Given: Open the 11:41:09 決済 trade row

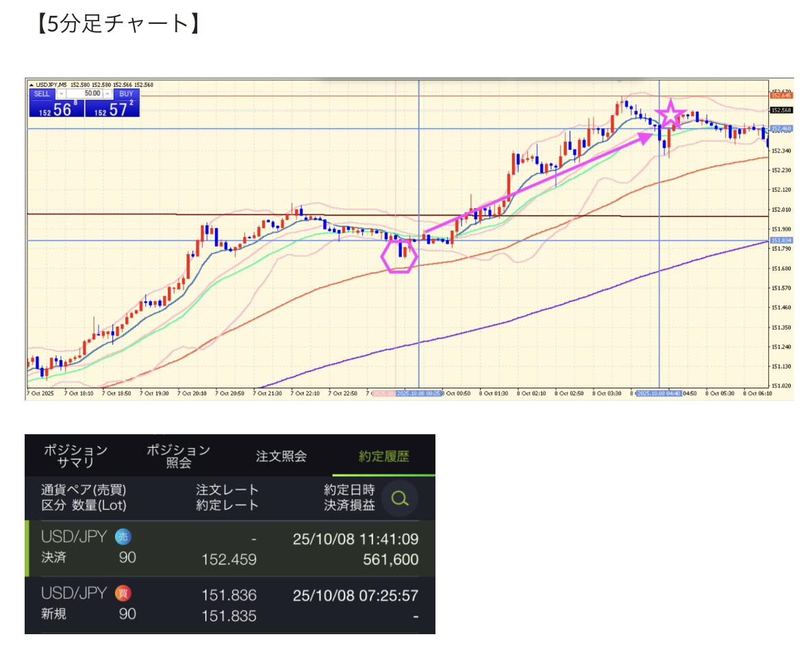Looking at the screenshot, I should click(229, 548).
